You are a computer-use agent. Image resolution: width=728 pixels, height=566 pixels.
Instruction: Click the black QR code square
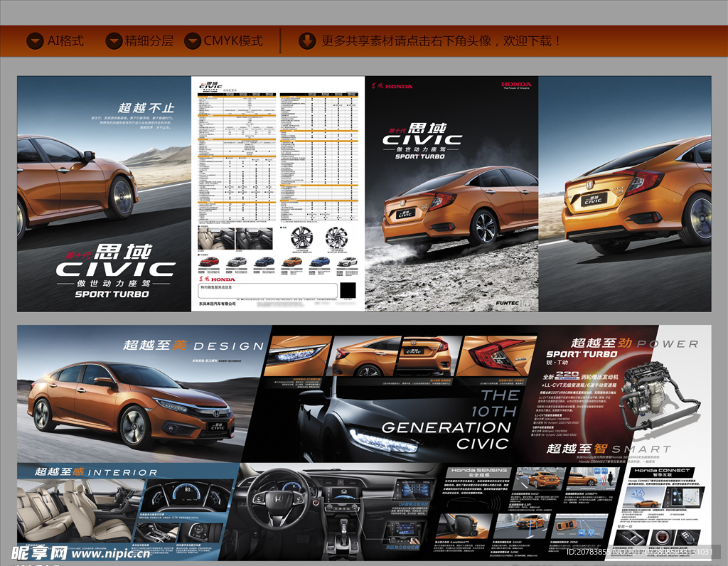pyautogui.click(x=348, y=290)
